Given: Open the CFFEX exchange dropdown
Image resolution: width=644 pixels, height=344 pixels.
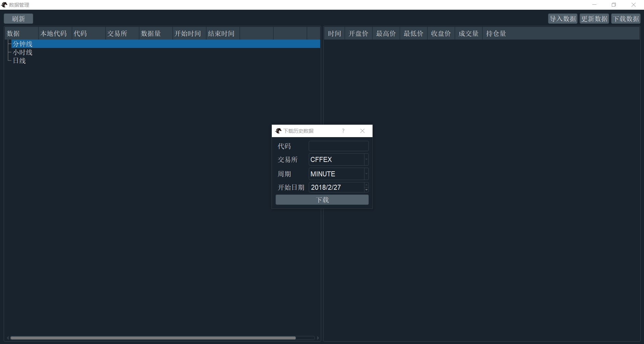Looking at the screenshot, I should point(366,159).
